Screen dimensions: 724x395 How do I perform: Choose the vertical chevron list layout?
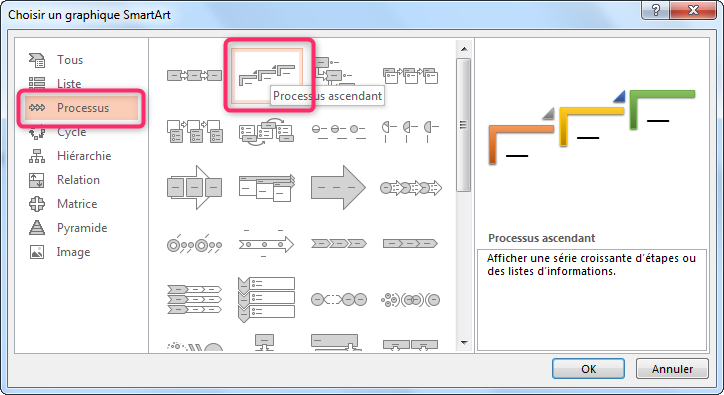(x=266, y=299)
